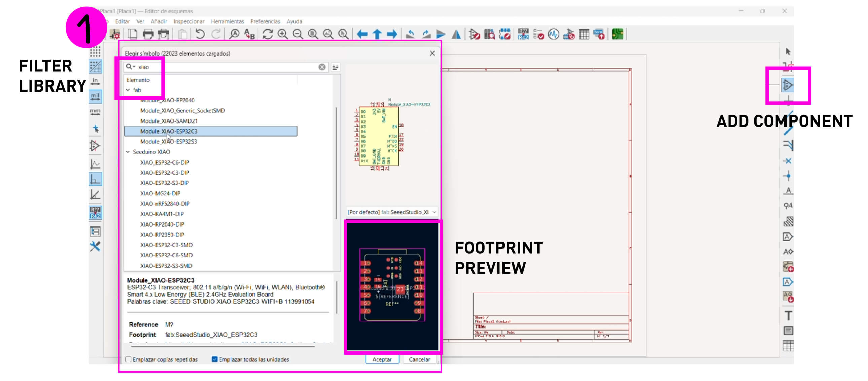Click the Add symbol tool in right toolbar

click(x=788, y=85)
